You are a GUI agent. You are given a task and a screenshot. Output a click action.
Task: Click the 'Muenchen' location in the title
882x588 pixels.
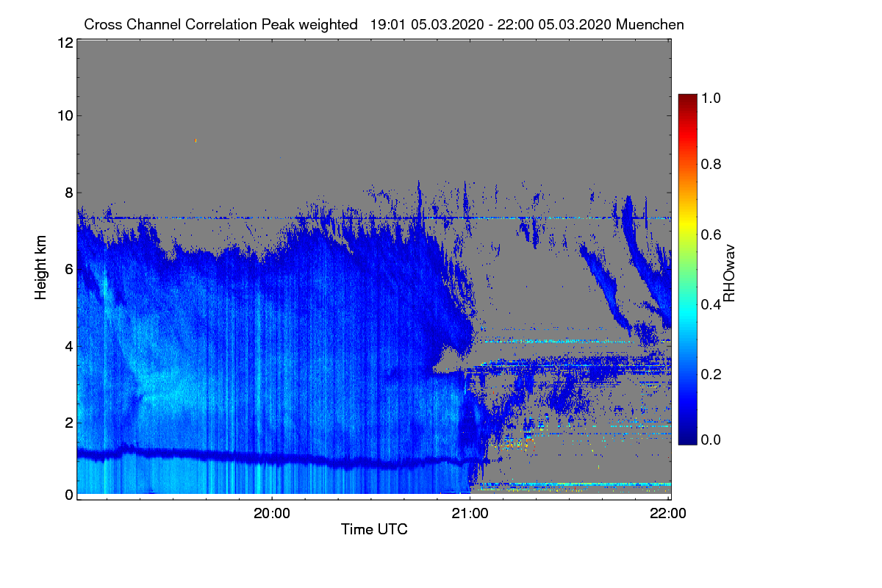pos(650,24)
